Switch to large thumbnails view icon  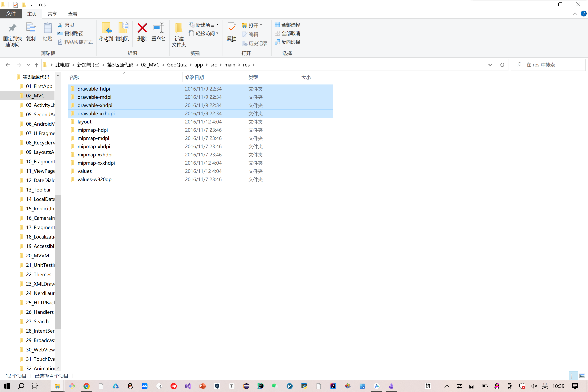click(x=582, y=376)
